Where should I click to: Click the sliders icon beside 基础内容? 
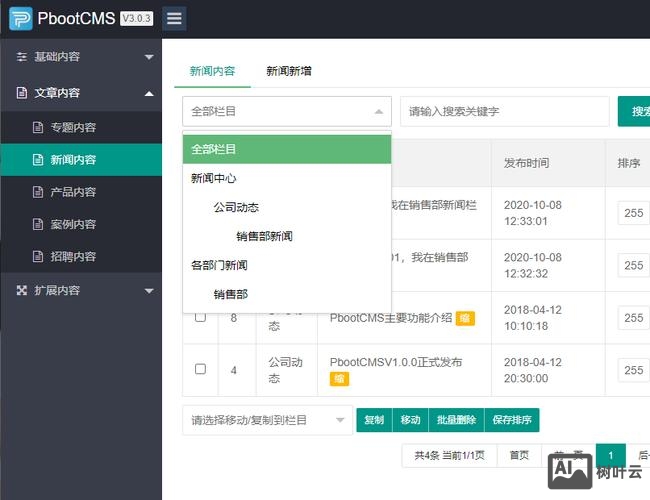[22, 57]
